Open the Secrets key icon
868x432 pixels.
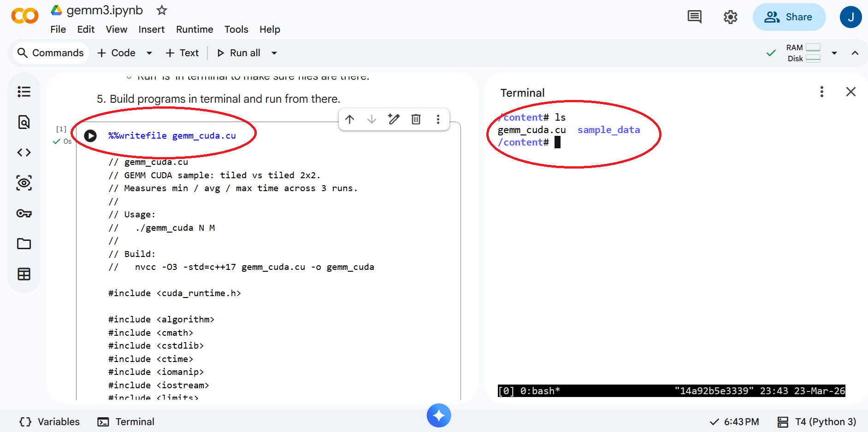(x=24, y=213)
